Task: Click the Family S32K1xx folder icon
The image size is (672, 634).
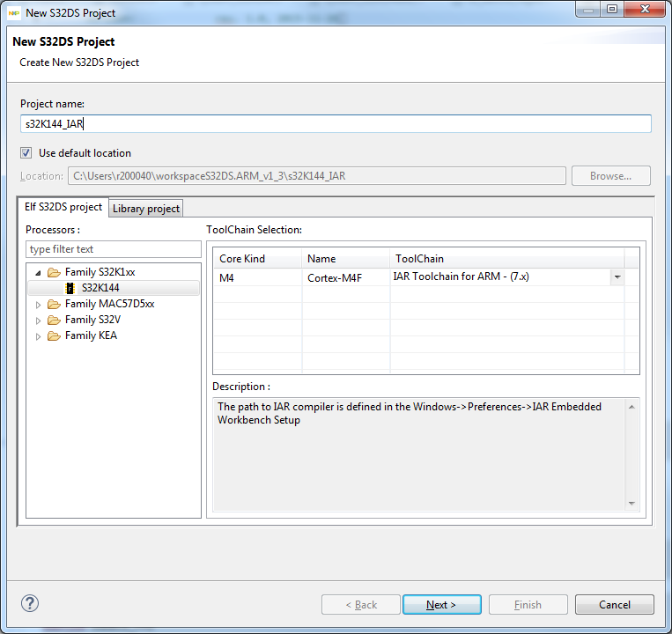Action: 54,272
